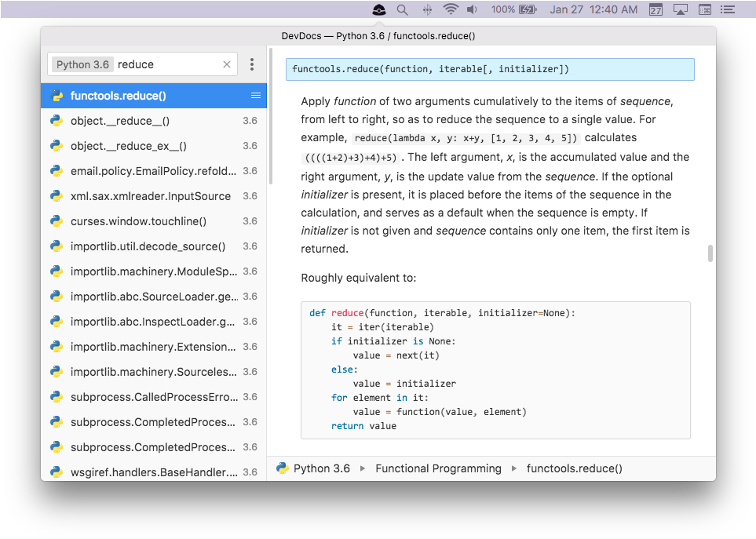Open Spotlight search in menu bar

point(402,9)
